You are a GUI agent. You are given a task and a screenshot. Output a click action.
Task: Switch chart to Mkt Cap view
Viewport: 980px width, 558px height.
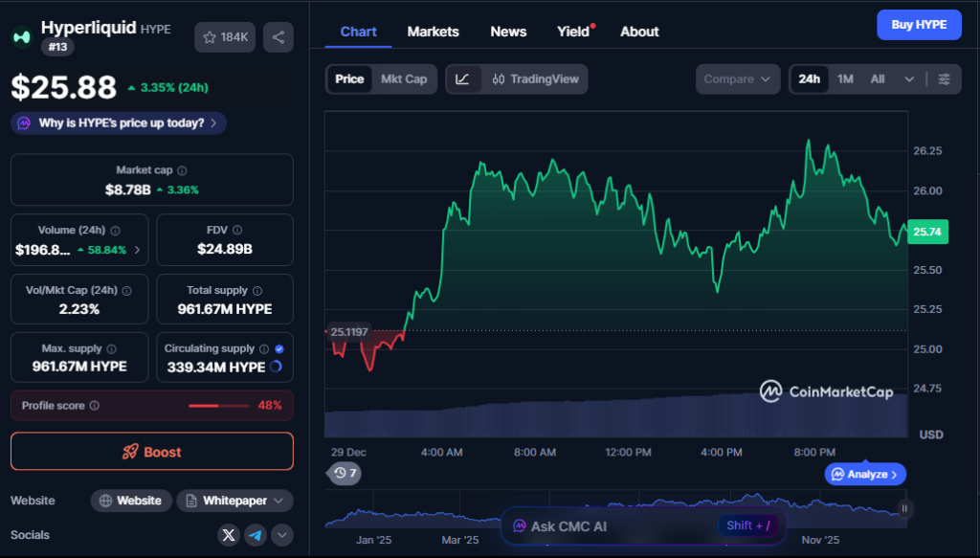406,79
